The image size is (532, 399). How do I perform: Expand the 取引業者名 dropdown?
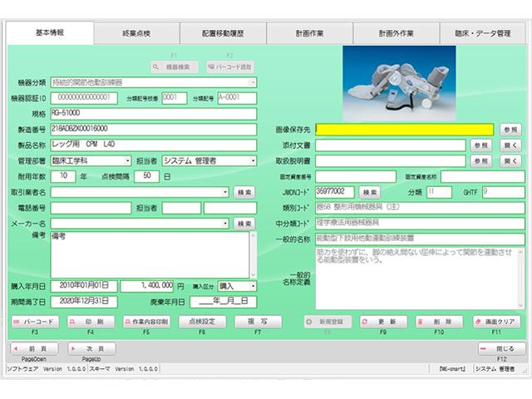(x=225, y=192)
